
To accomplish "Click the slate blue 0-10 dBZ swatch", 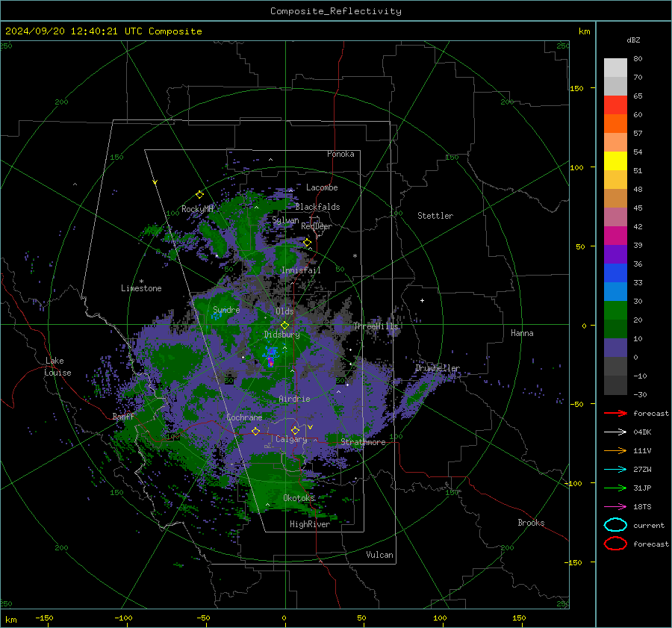I will click(x=615, y=348).
